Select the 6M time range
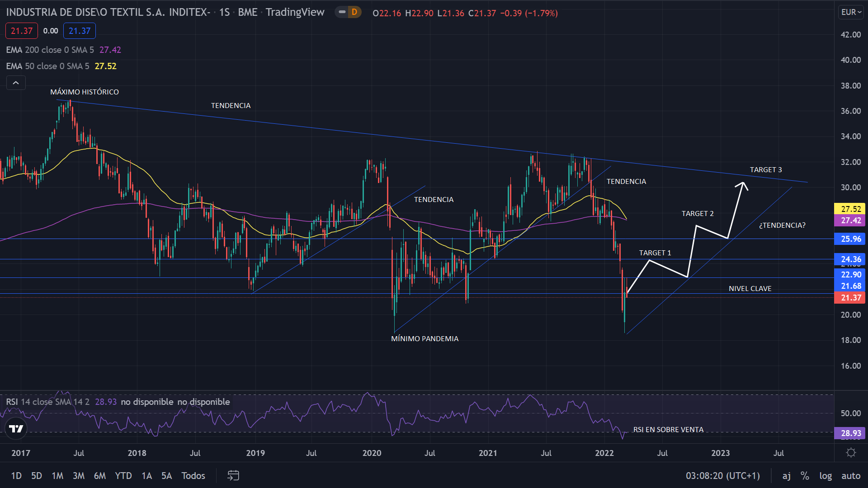The height and width of the screenshot is (488, 868). pyautogui.click(x=100, y=476)
